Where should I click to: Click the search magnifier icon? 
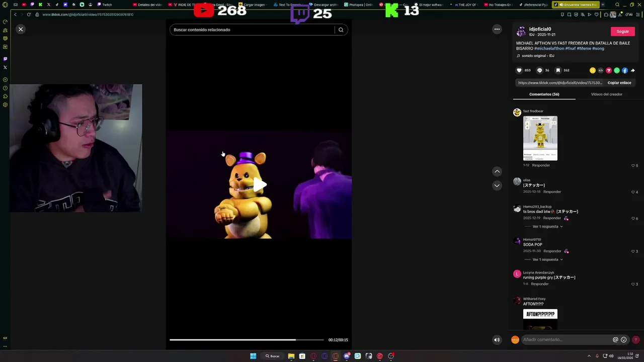341,30
